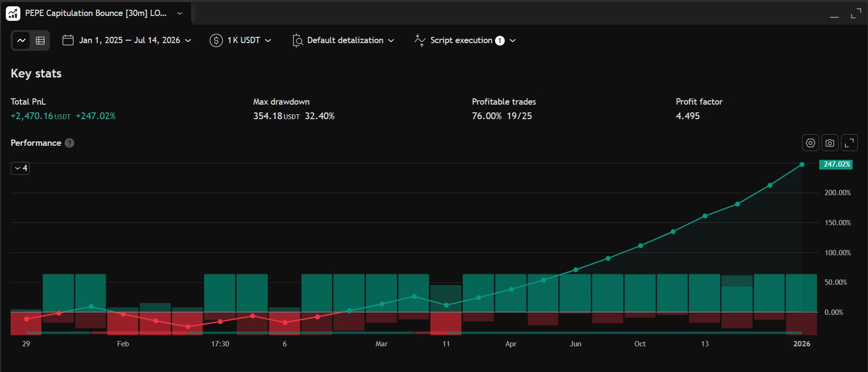Click the Apr label on the time axis
868x372 pixels.
[511, 344]
